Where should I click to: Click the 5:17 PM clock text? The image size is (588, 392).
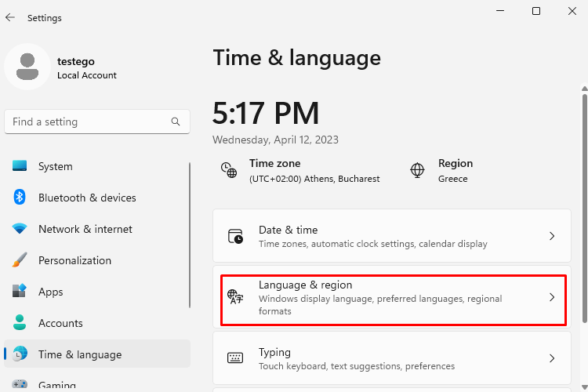[266, 113]
